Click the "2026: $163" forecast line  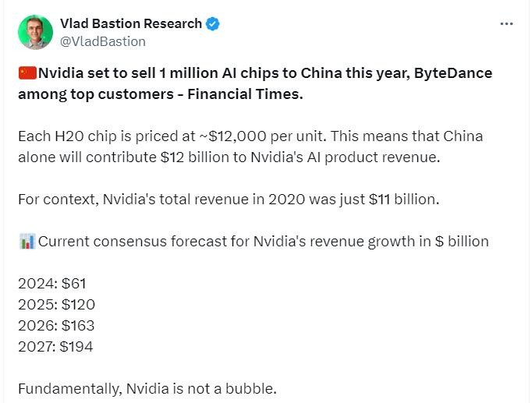pyautogui.click(x=56, y=326)
